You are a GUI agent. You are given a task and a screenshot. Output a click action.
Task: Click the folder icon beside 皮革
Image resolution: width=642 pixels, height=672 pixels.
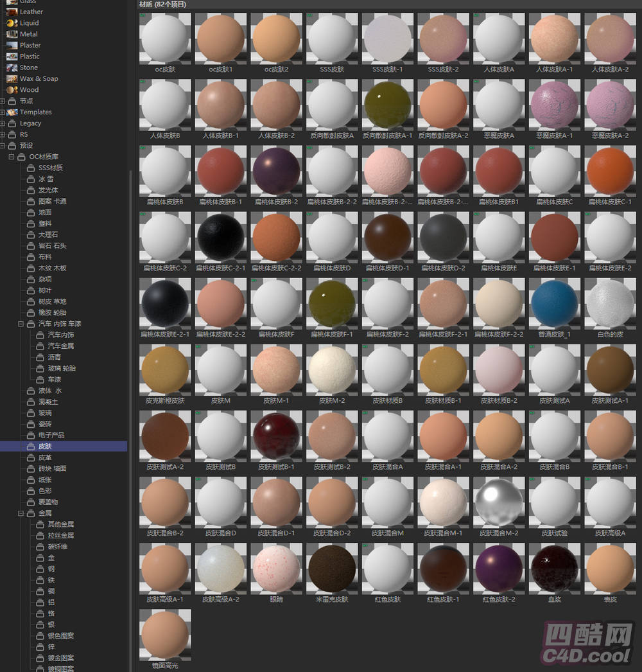(x=31, y=457)
